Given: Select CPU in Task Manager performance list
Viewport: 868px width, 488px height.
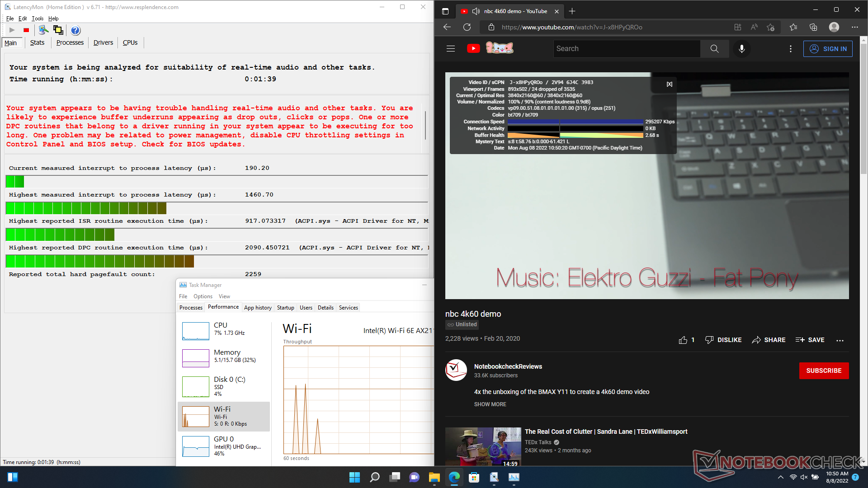Looking at the screenshot, I should 224,330.
